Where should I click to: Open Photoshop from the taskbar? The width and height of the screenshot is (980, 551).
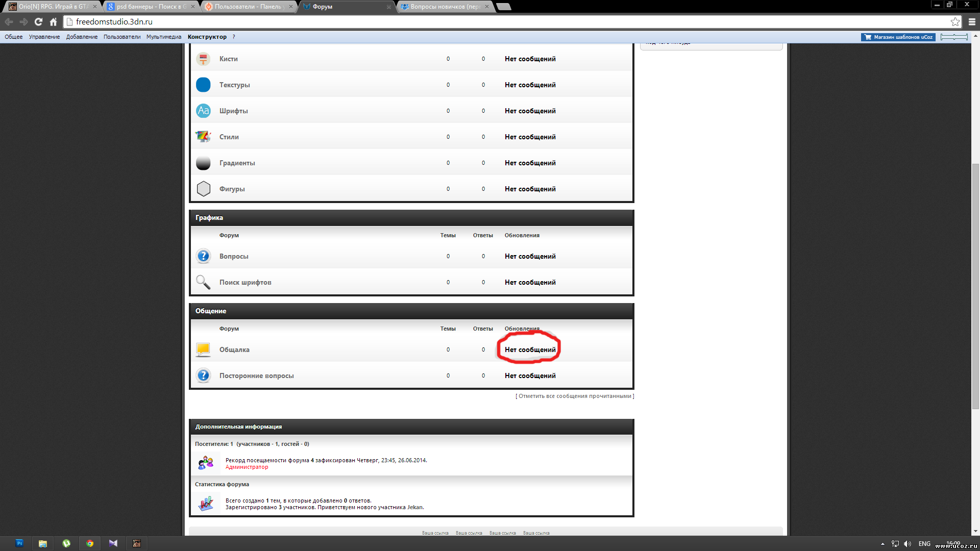point(19,543)
